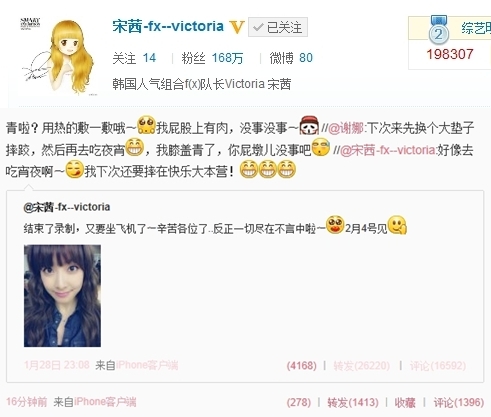Click the panda emoji with red hat
491x417 pixels.
pyautogui.click(x=309, y=126)
